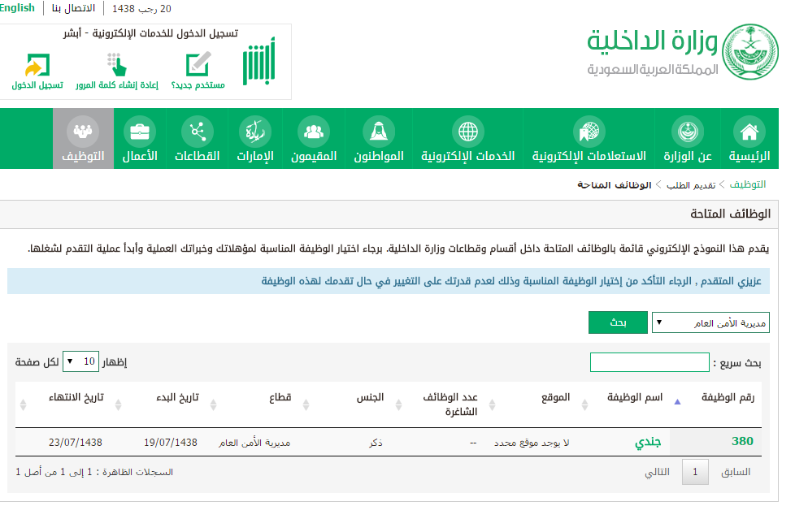
Task: Click the مستخدم جديد registration icon
Action: tap(198, 64)
